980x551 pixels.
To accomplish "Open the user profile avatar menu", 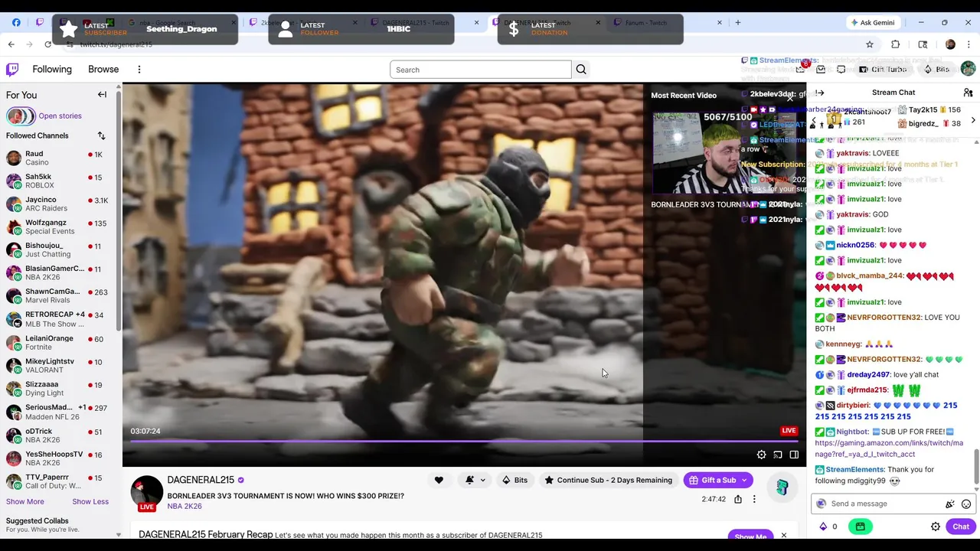I will pyautogui.click(x=968, y=69).
